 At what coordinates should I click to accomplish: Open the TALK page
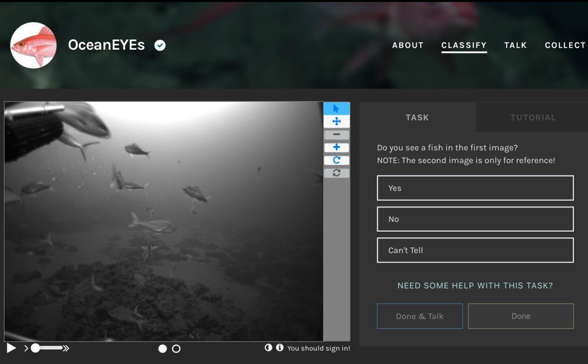pos(515,45)
